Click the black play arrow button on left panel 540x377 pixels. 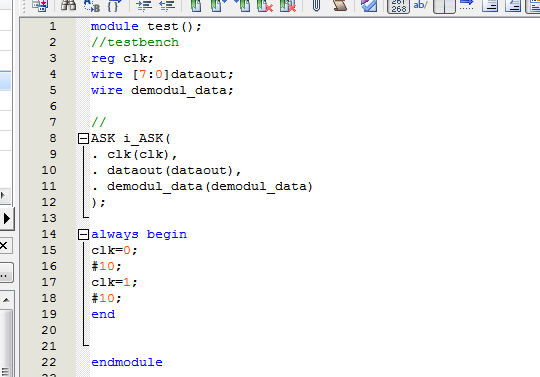coord(7,219)
